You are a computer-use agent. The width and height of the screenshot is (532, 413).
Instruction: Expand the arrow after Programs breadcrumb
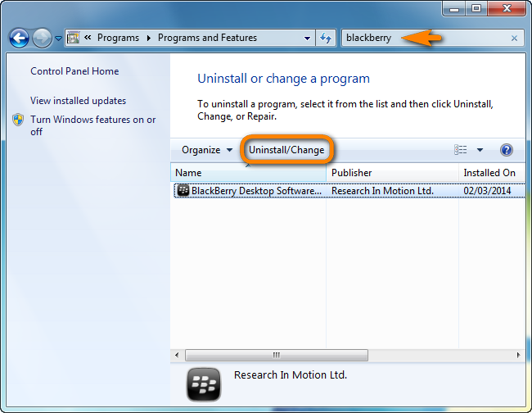pyautogui.click(x=149, y=38)
